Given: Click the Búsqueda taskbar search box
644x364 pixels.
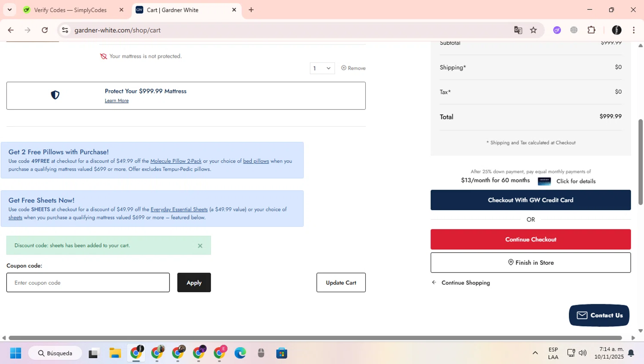Looking at the screenshot, I should (x=55, y=353).
